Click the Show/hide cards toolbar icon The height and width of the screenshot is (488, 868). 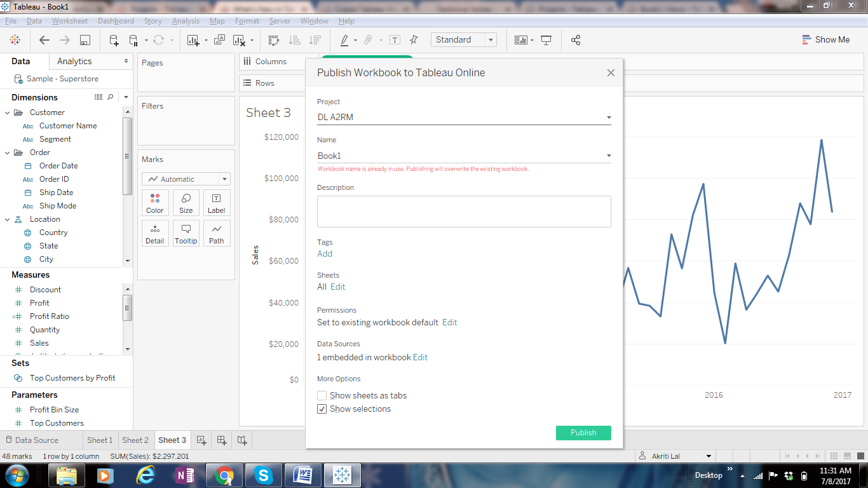tap(521, 40)
